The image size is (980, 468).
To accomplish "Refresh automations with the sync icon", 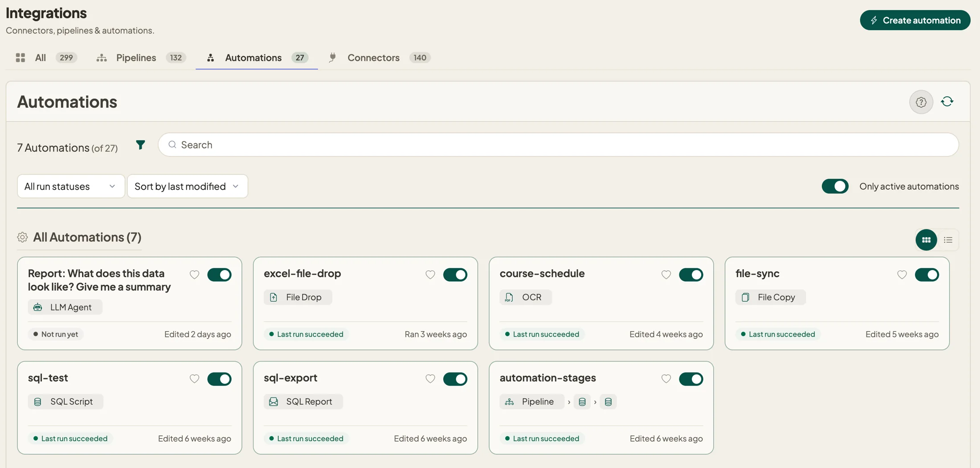I will point(947,102).
